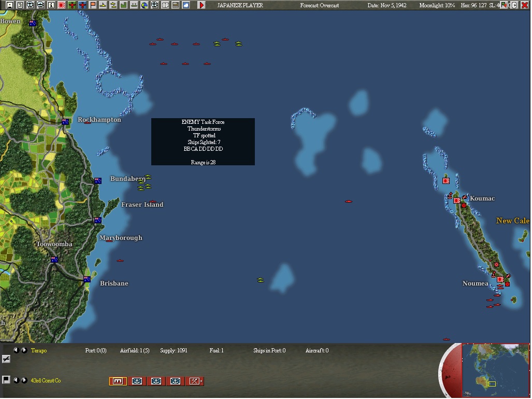
Task: Click the save game disk icon
Action: click(x=10, y=5)
